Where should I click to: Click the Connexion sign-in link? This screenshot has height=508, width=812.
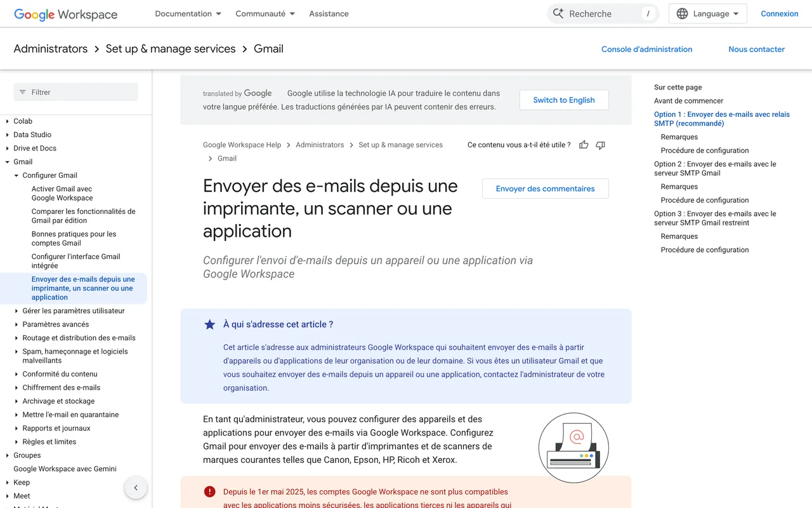pos(780,13)
